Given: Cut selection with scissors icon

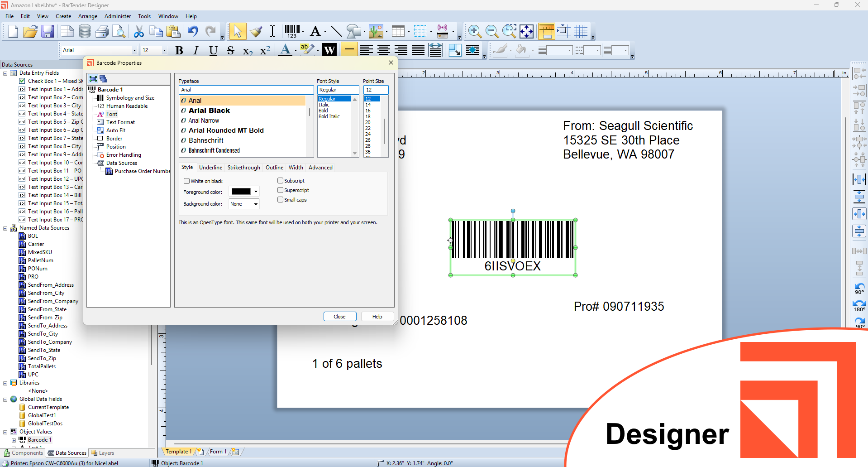Looking at the screenshot, I should [x=138, y=31].
